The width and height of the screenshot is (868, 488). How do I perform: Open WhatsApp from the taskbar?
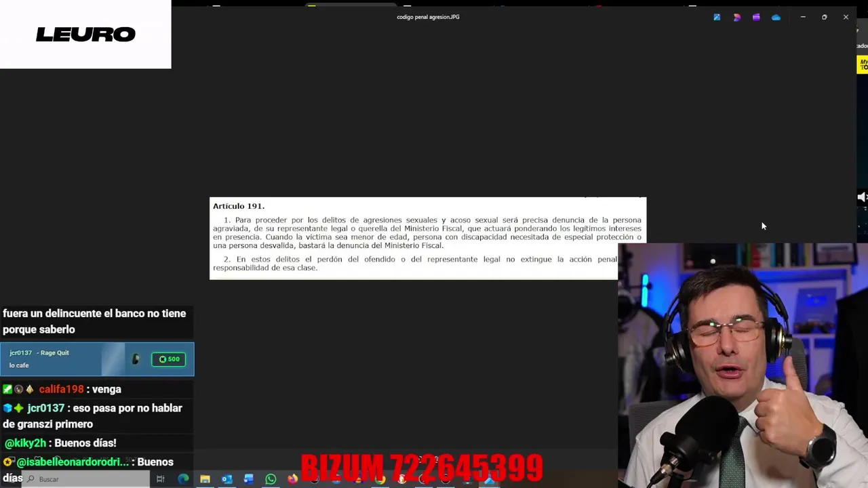tap(271, 479)
